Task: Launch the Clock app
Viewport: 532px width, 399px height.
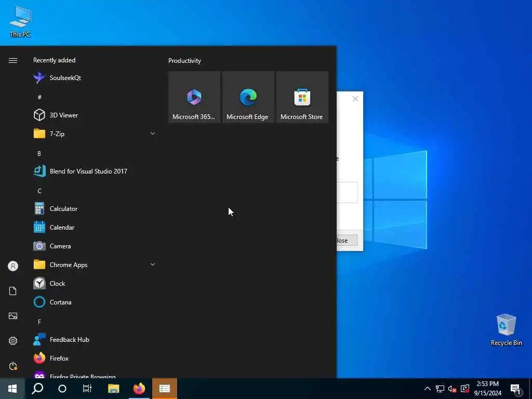Action: [x=95, y=283]
